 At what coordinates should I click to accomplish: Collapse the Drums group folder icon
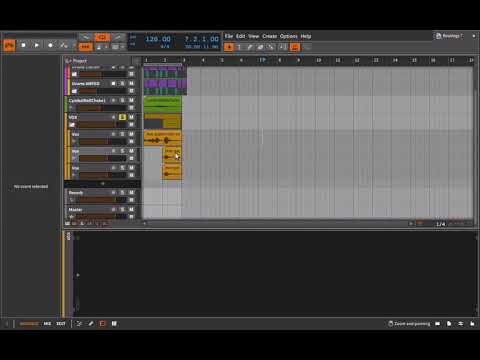pyautogui.click(x=74, y=91)
